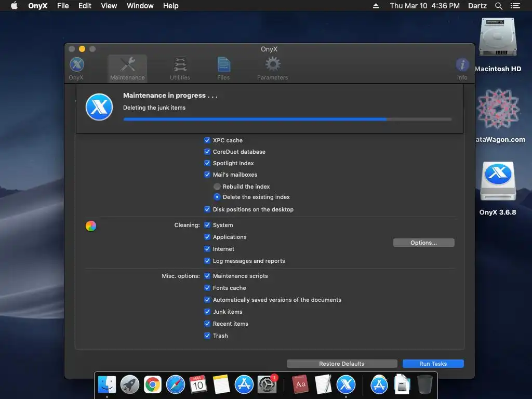
Task: Select Rebuild the index radio button
Action: click(x=217, y=187)
